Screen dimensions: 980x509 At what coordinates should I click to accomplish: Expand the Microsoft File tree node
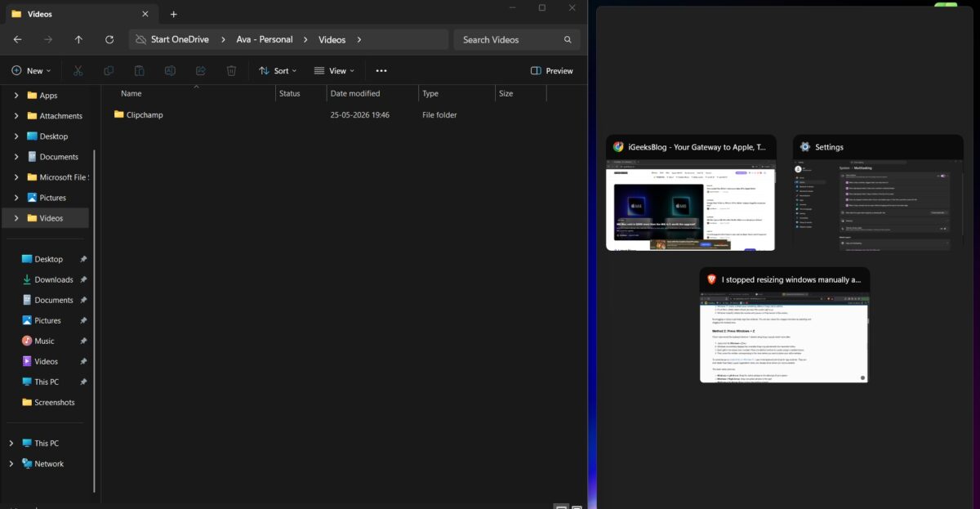[16, 177]
